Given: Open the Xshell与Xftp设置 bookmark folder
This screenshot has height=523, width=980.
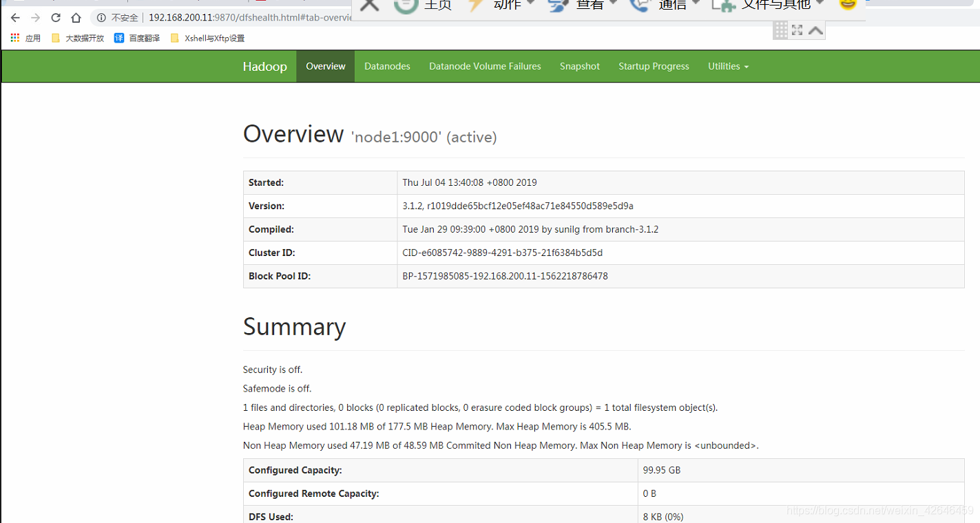Looking at the screenshot, I should click(207, 39).
